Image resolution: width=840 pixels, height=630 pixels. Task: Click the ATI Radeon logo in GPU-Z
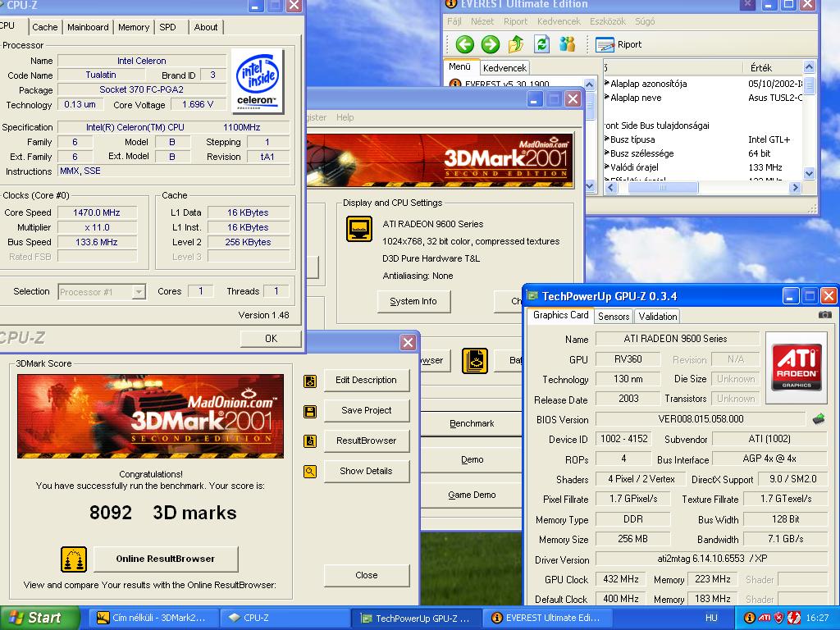click(x=796, y=367)
